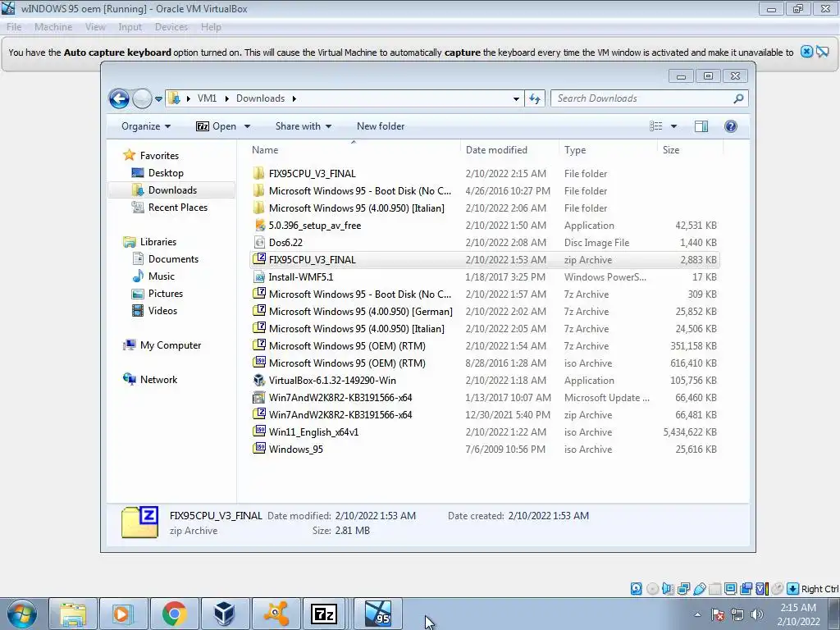The width and height of the screenshot is (840, 630).
Task: Dismiss the auto capture keyboard notification
Action: coord(806,52)
